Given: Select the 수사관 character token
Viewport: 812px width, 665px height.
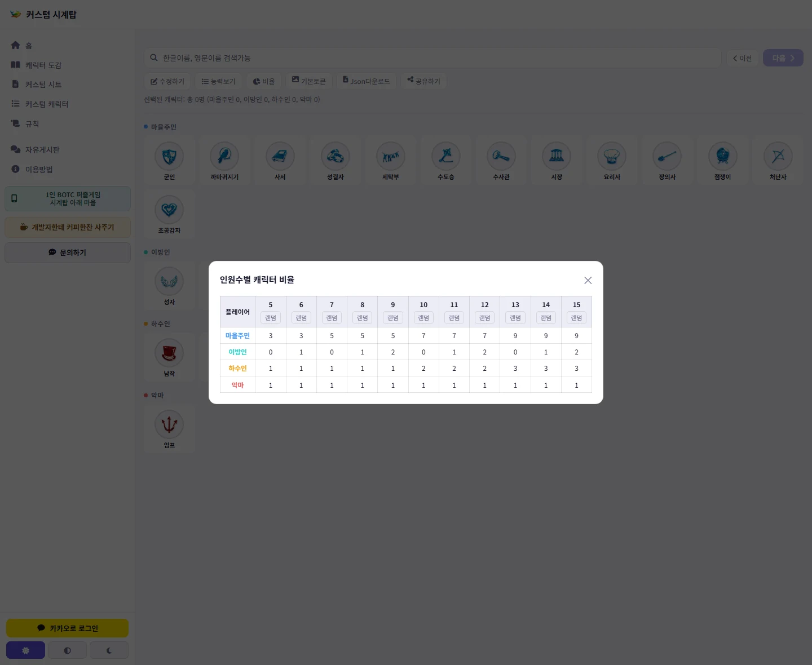Looking at the screenshot, I should click(501, 160).
